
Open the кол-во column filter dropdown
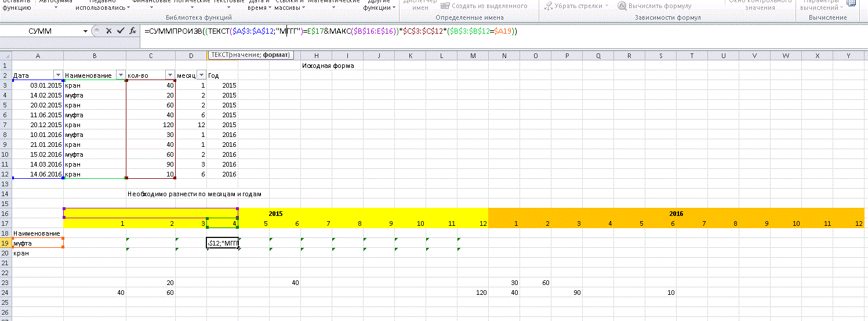click(x=170, y=75)
